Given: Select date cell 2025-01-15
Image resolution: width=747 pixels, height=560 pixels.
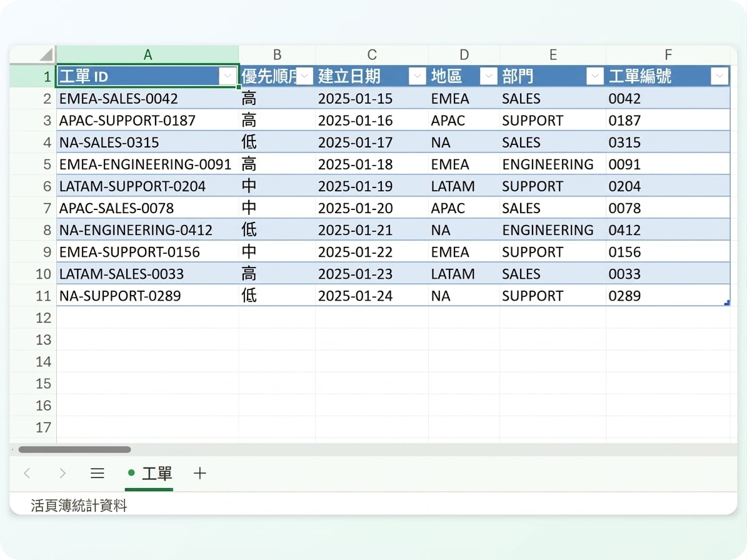Looking at the screenshot, I should pos(371,98).
